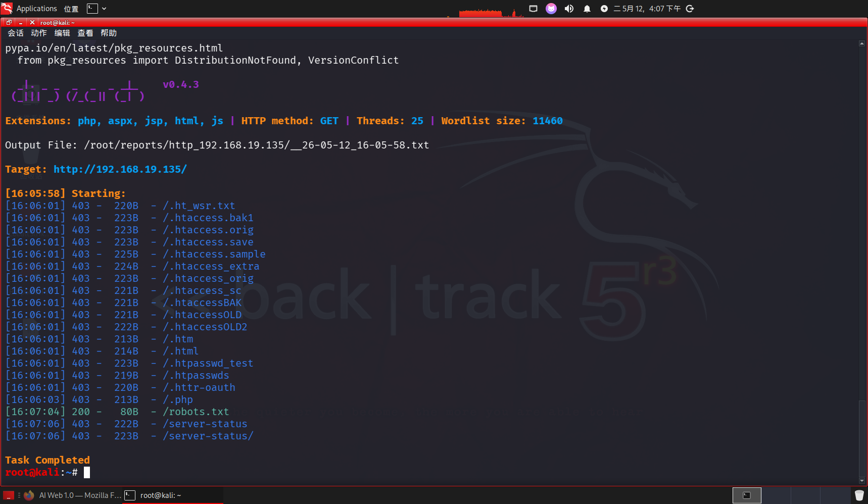Close the root@kali terminal window
The image size is (868, 504).
tap(32, 22)
